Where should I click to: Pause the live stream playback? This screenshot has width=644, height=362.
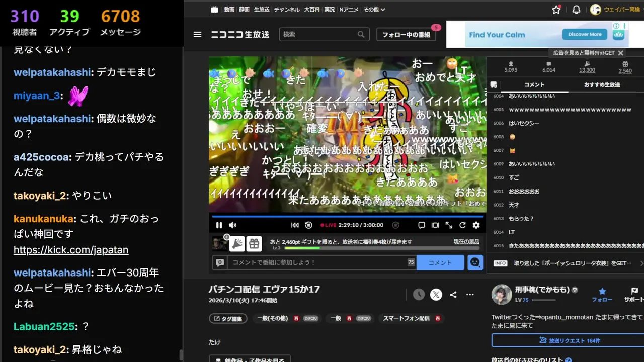[x=219, y=225]
